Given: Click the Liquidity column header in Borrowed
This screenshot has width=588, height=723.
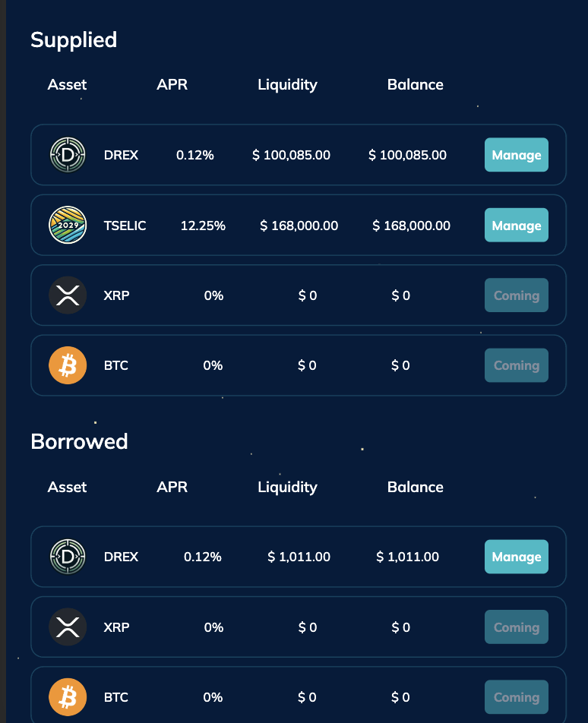Looking at the screenshot, I should tap(287, 487).
